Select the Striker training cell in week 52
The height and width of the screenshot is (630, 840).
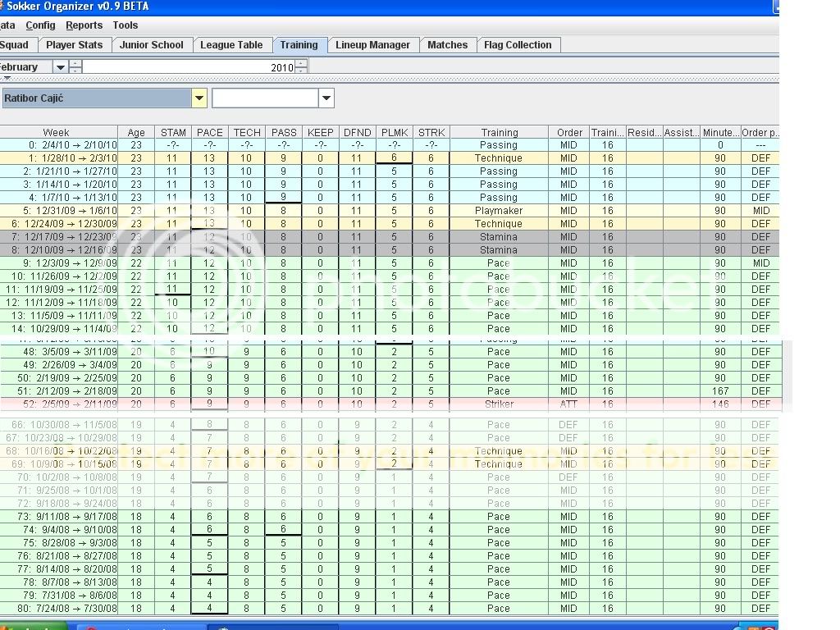pos(499,404)
